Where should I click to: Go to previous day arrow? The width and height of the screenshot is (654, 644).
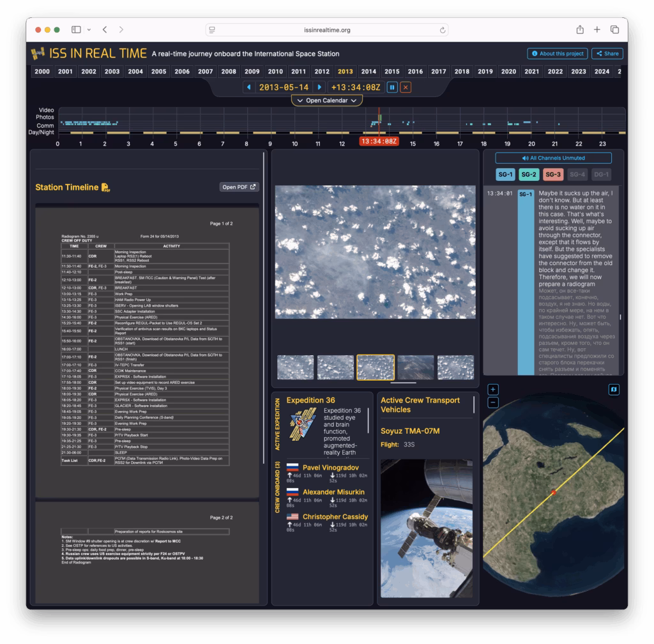point(248,88)
